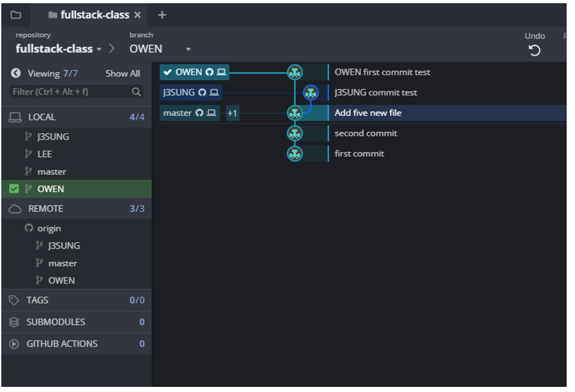Image resolution: width=575 pixels, height=392 pixels.
Task: Click the Undo arrow icon
Action: click(535, 51)
